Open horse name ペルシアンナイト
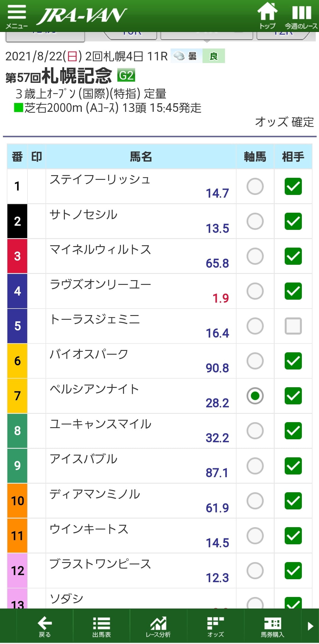Image resolution: width=319 pixels, height=644 pixels. [95, 389]
